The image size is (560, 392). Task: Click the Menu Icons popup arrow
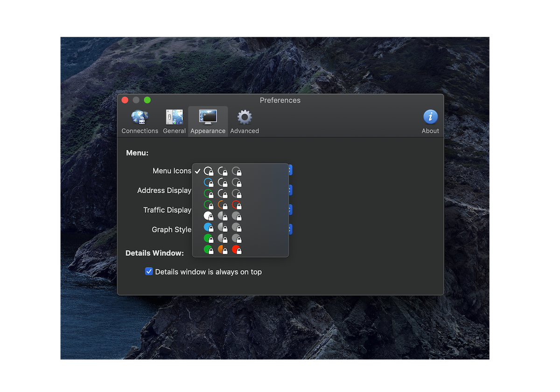(290, 170)
